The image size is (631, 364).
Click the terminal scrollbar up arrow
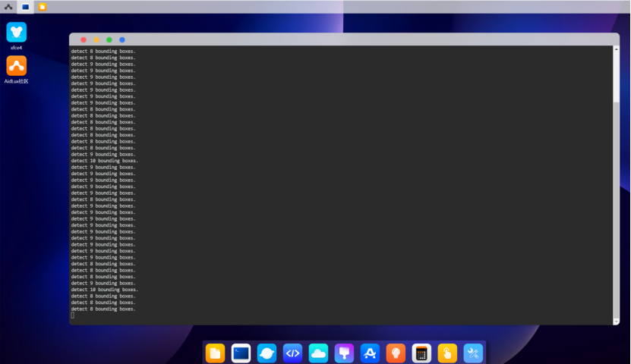[x=616, y=49]
